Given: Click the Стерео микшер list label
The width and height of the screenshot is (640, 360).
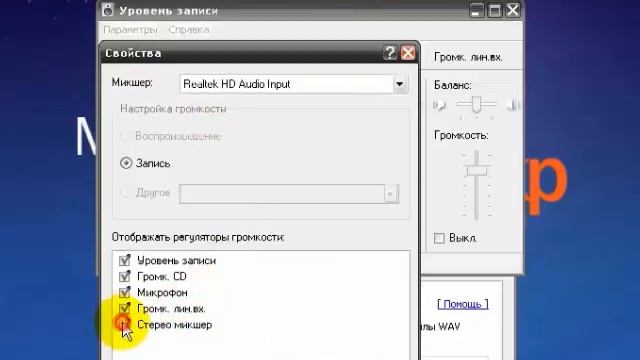Looking at the screenshot, I should [174, 325].
